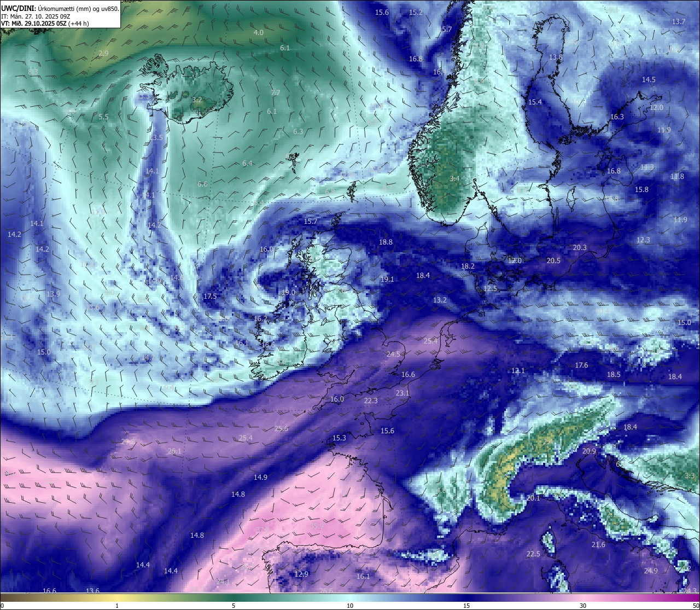The image size is (700, 610).
Task: Click the 3.2 value over Iceland
Action: 197,100
